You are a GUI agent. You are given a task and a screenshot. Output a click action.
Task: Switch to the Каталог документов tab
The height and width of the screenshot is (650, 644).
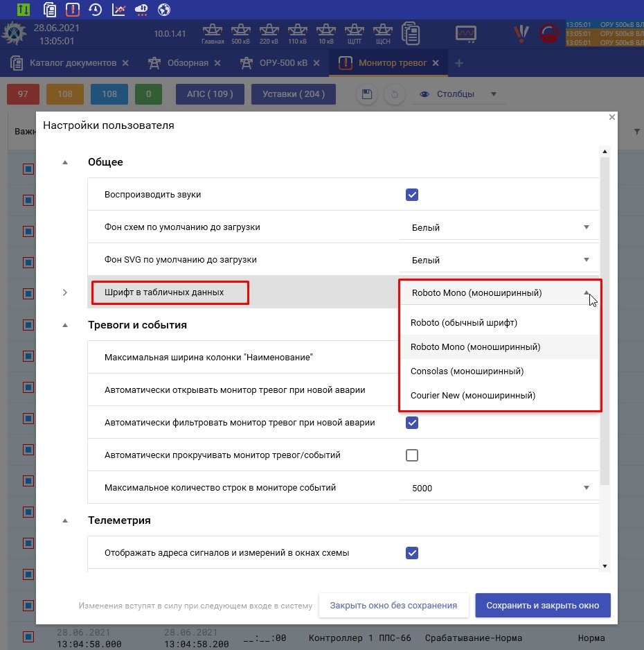coord(73,63)
